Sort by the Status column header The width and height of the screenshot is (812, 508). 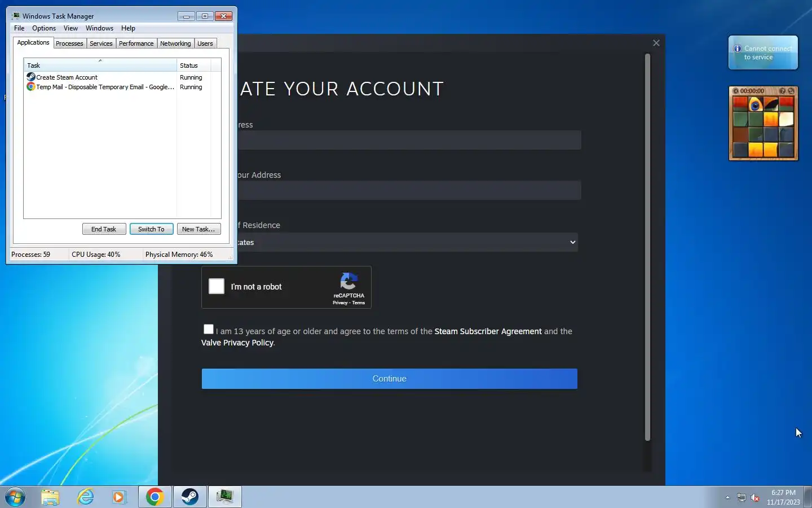[x=195, y=65]
